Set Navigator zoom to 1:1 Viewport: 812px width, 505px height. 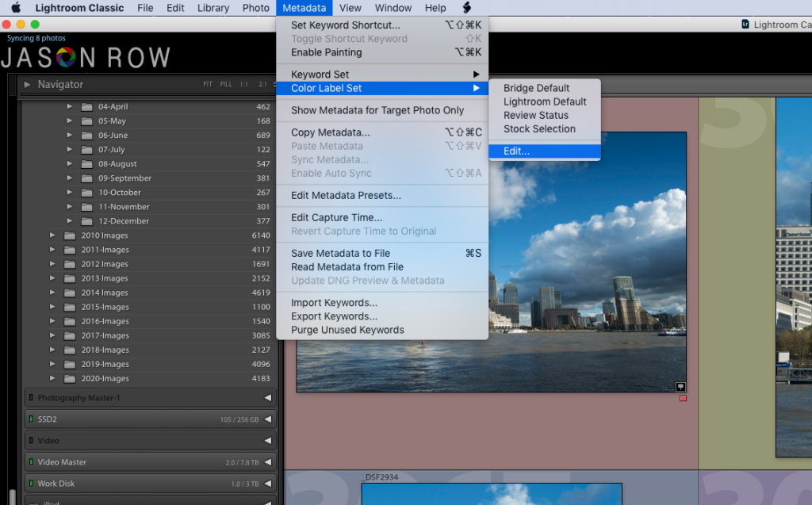pos(244,84)
